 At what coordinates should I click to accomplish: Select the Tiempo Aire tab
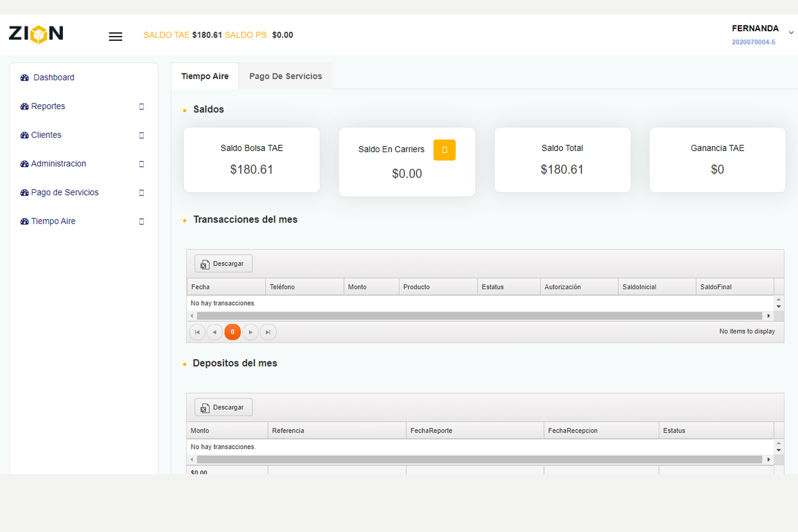(205, 76)
